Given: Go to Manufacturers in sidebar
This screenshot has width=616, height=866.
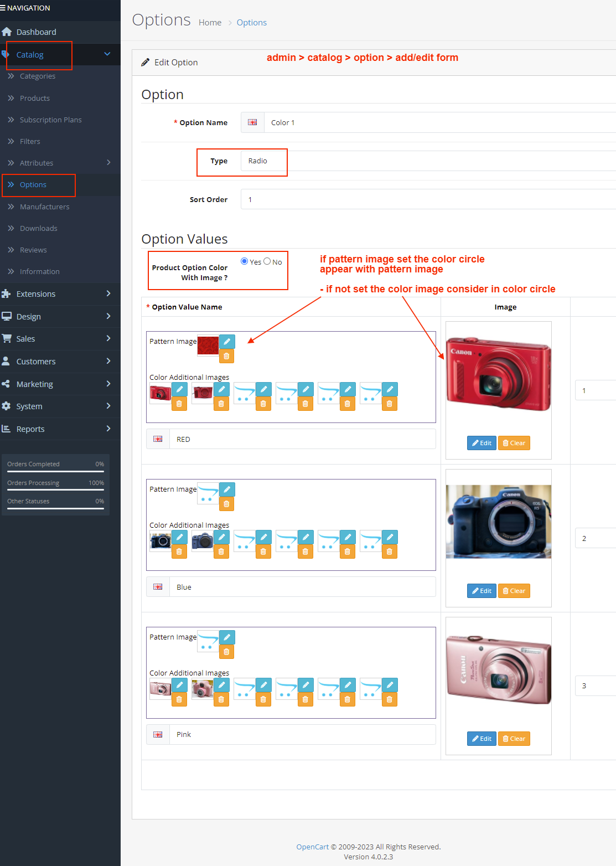Looking at the screenshot, I should point(44,207).
